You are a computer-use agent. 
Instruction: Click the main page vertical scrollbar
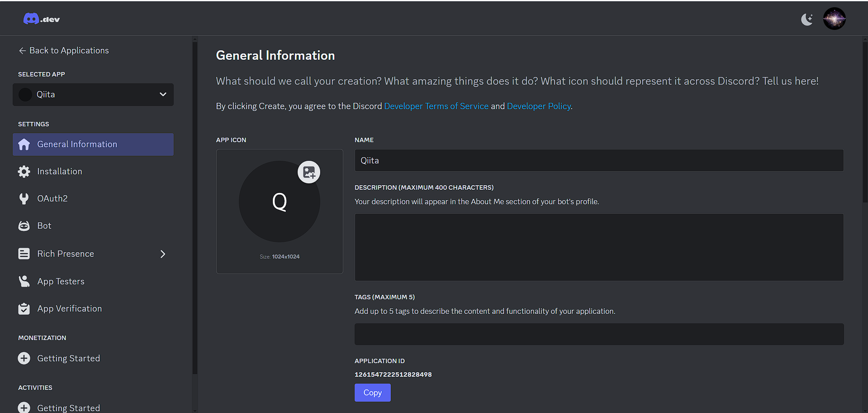pos(865,122)
